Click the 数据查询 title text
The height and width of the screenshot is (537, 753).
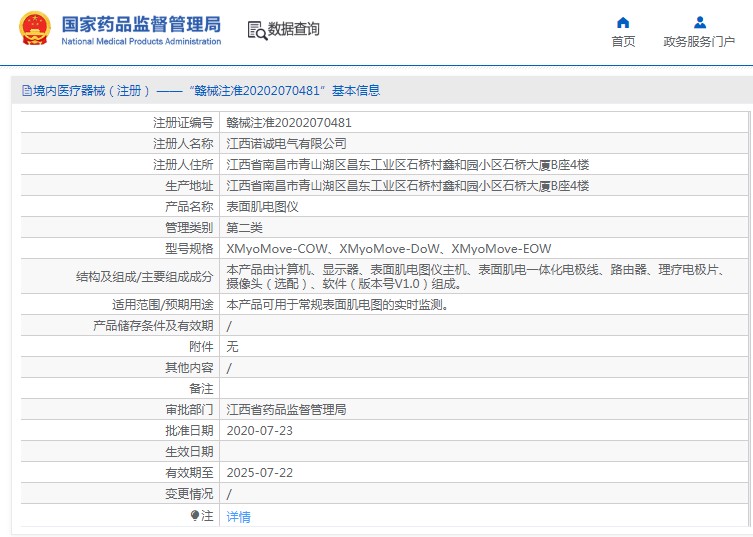(x=294, y=30)
